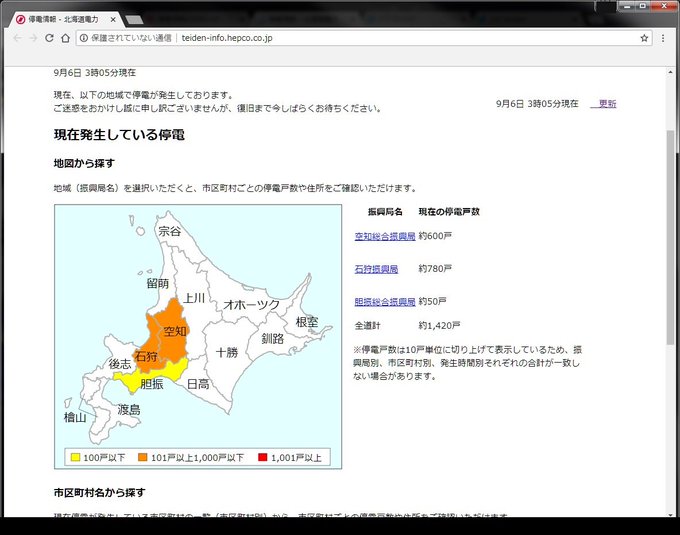The width and height of the screenshot is (680, 535).
Task: Click the 根室 region on the map
Action: [307, 322]
